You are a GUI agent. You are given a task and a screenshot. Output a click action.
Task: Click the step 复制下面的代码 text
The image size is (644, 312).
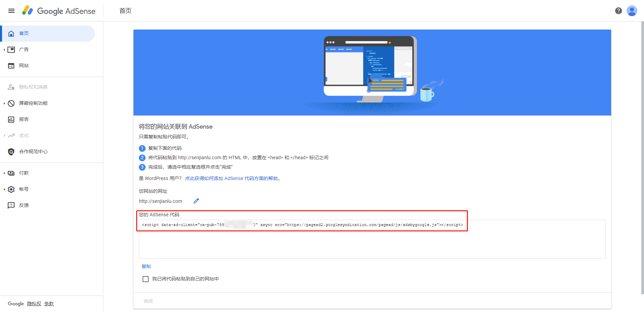[165, 148]
